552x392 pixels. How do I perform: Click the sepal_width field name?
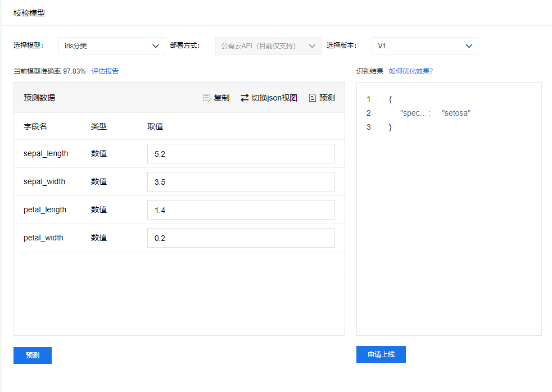pos(44,181)
